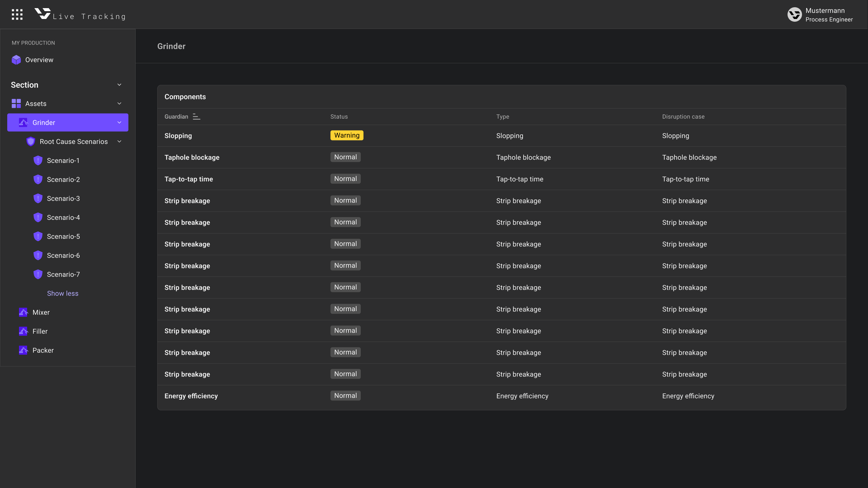Click the Grinder asset icon
The image size is (868, 488).
click(23, 123)
